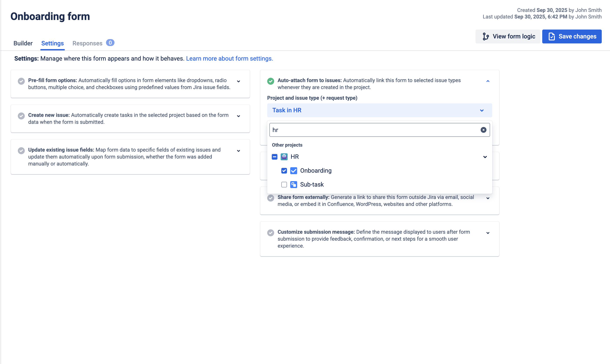Image resolution: width=610 pixels, height=364 pixels.
Task: Expand the HR project row chevron
Action: tap(485, 157)
